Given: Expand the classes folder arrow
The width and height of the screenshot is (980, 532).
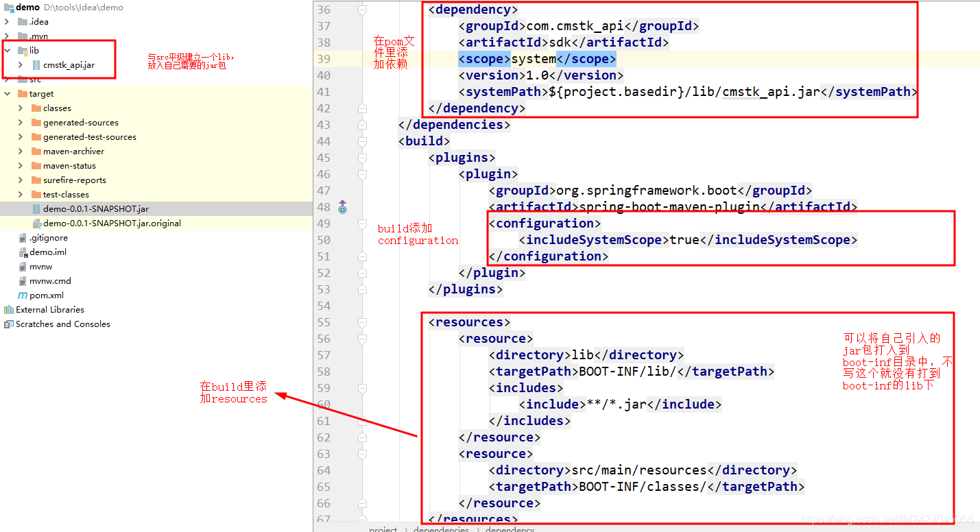Looking at the screenshot, I should [x=21, y=108].
